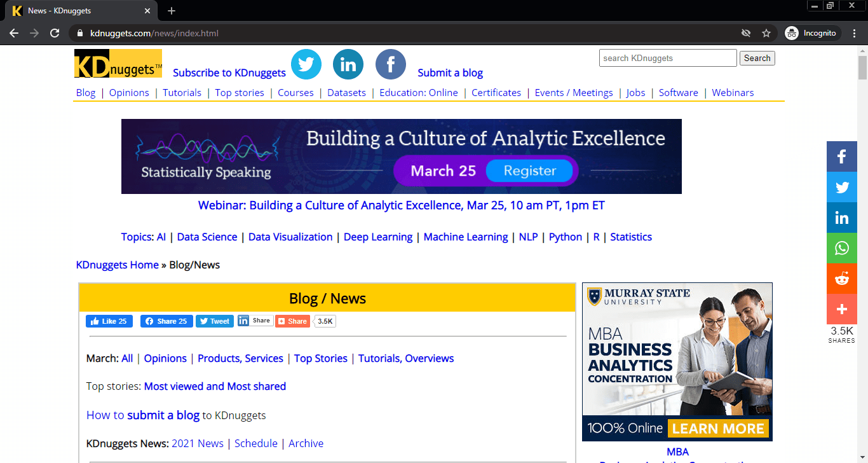This screenshot has width=868, height=463.
Task: Open the Jobs navigation item
Action: 635,92
